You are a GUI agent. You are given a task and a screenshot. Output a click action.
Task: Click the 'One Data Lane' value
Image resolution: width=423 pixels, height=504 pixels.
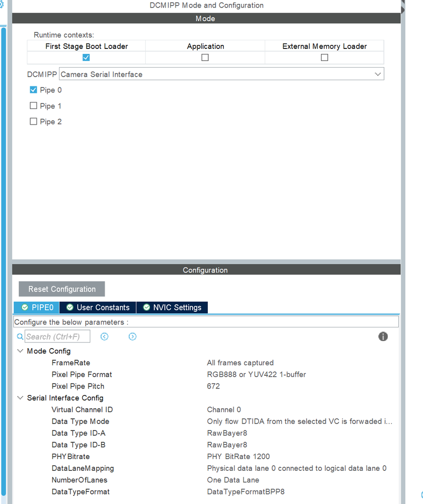click(x=233, y=480)
